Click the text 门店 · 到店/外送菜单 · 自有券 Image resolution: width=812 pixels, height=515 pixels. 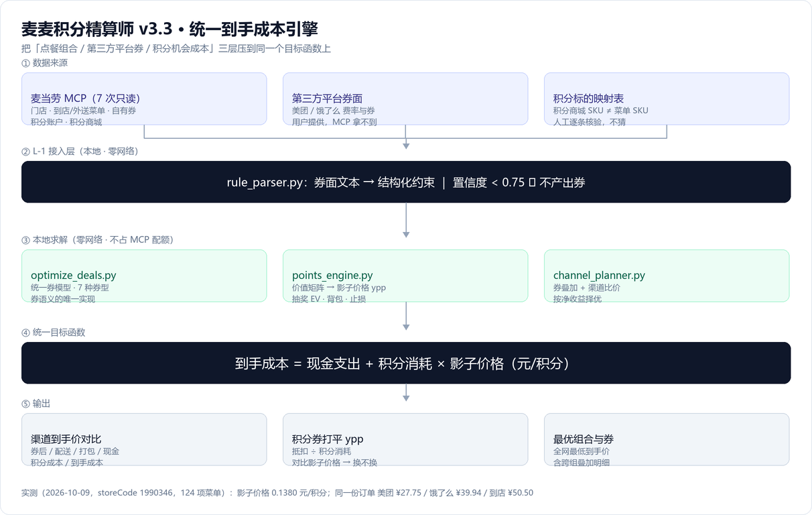[x=84, y=111]
